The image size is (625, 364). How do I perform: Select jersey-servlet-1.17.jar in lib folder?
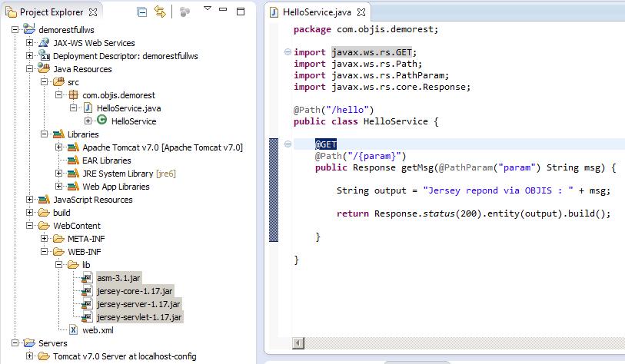coord(138,317)
